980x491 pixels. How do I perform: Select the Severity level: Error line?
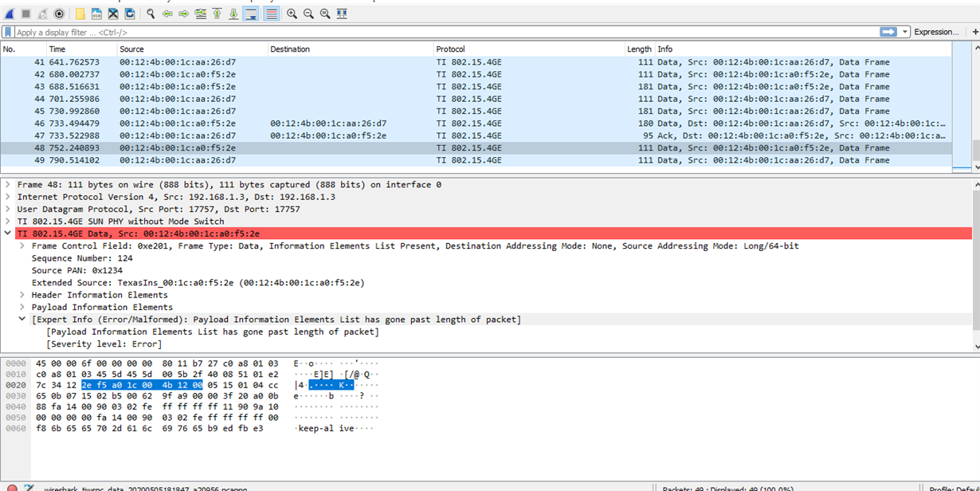pyautogui.click(x=104, y=344)
